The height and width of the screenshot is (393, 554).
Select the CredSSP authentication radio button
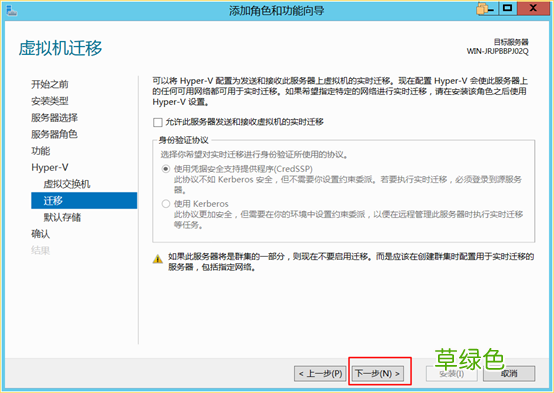tap(166, 169)
